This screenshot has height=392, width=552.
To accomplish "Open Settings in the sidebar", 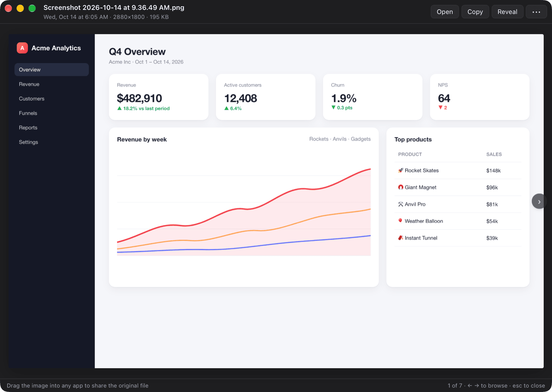I will [x=51, y=142].
